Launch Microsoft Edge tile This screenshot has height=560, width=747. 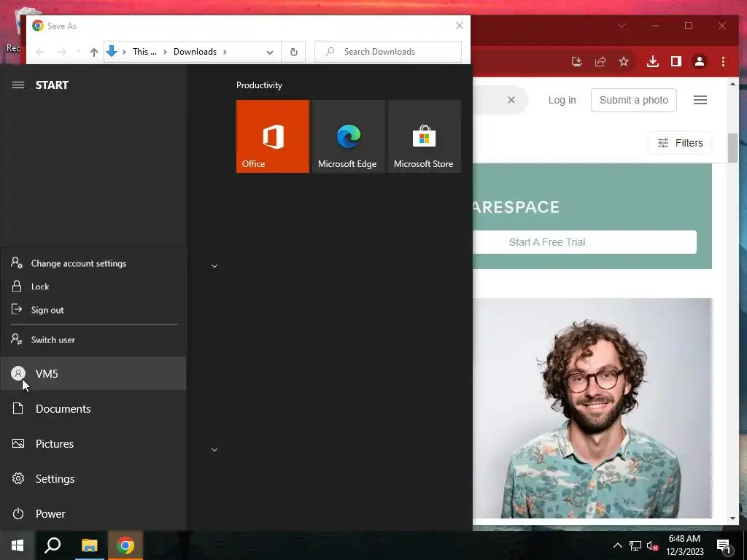click(x=348, y=136)
